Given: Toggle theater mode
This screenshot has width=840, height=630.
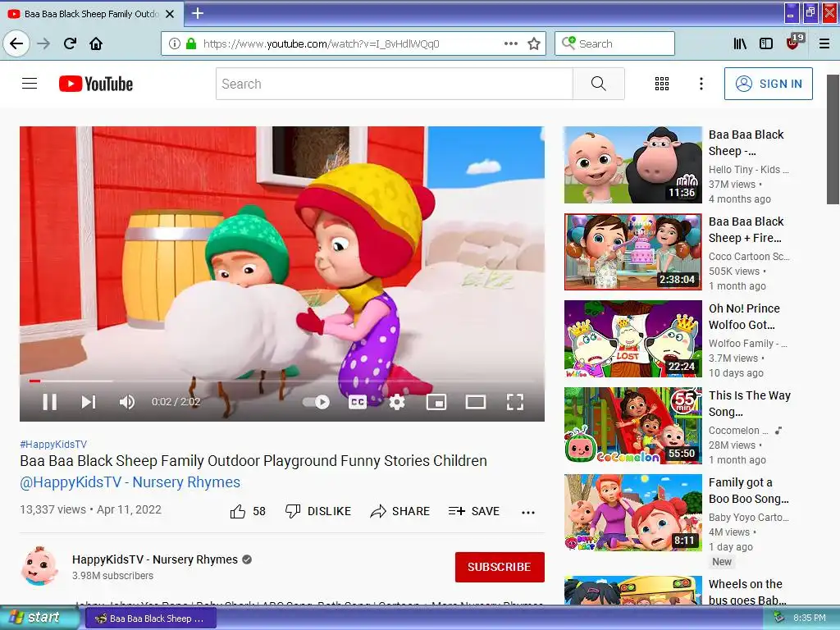Looking at the screenshot, I should [x=475, y=402].
